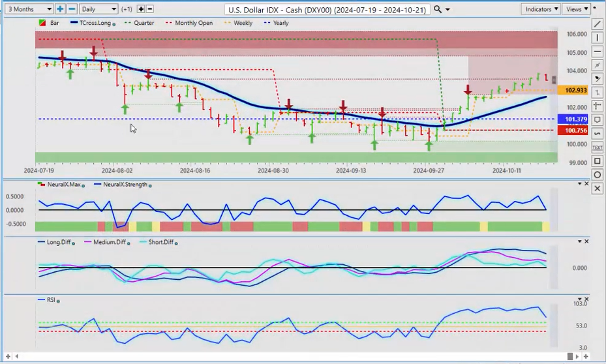Click the magnifier symbol search icon
Screen dimensions: 606x364
(x=438, y=9)
